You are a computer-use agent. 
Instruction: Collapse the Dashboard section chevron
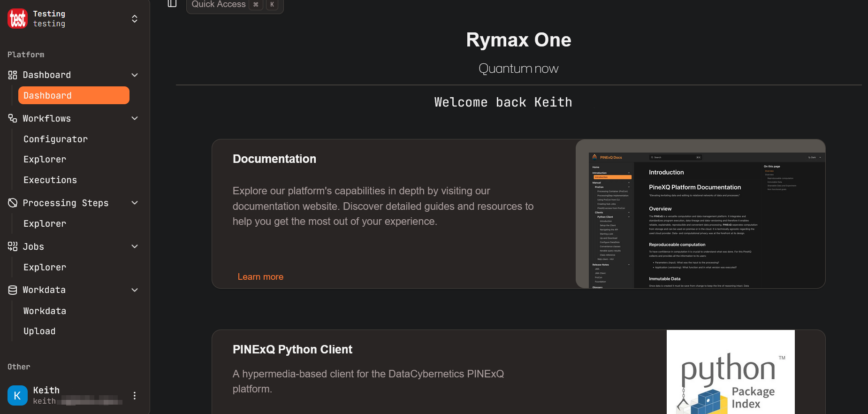(x=135, y=75)
